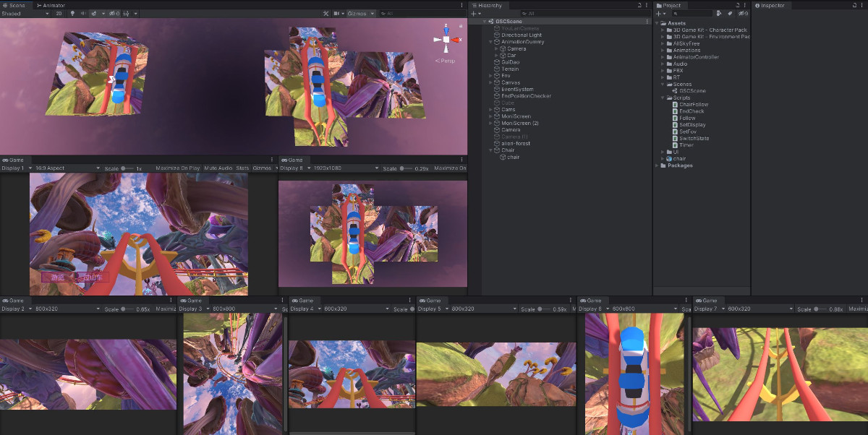Adjust the Scale slider in Display 1 view
868x435 pixels.
126,168
